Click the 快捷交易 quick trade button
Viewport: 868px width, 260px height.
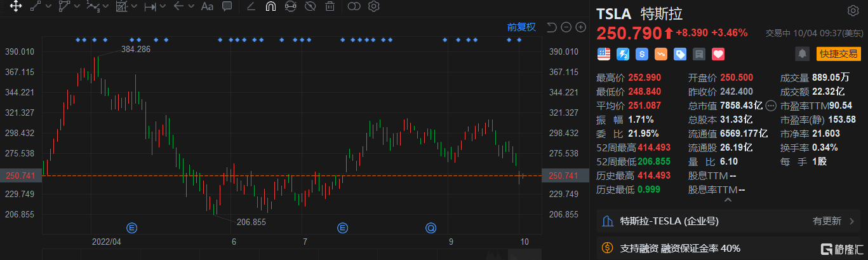coord(838,54)
